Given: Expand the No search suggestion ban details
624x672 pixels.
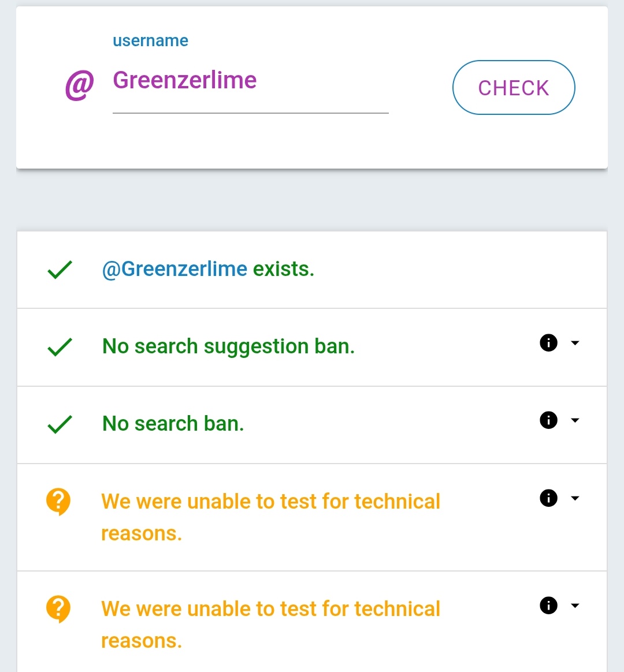Looking at the screenshot, I should coord(575,343).
